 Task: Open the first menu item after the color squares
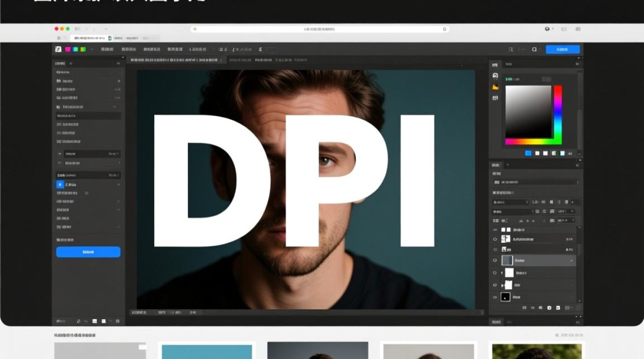pos(107,49)
